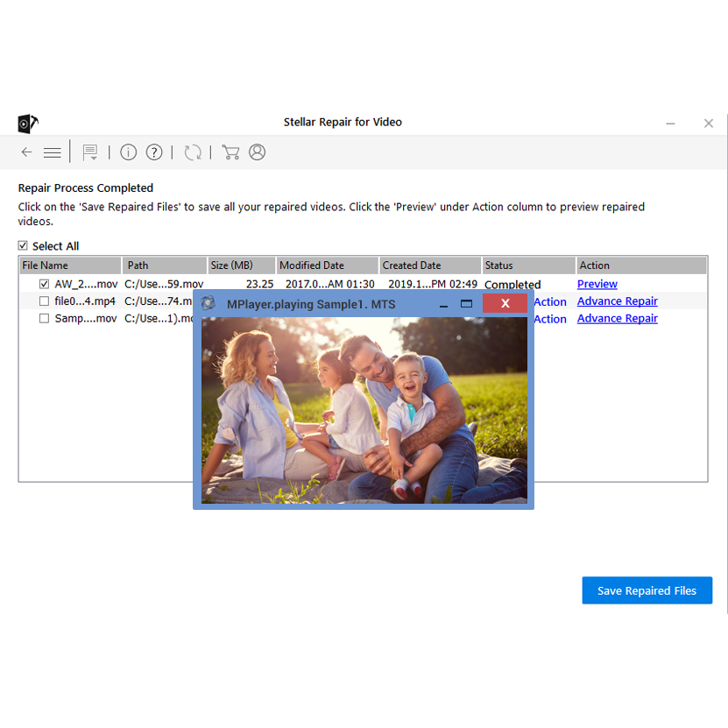The image size is (728, 728).
Task: Click the back arrow in toolbar
Action: pos(26,152)
